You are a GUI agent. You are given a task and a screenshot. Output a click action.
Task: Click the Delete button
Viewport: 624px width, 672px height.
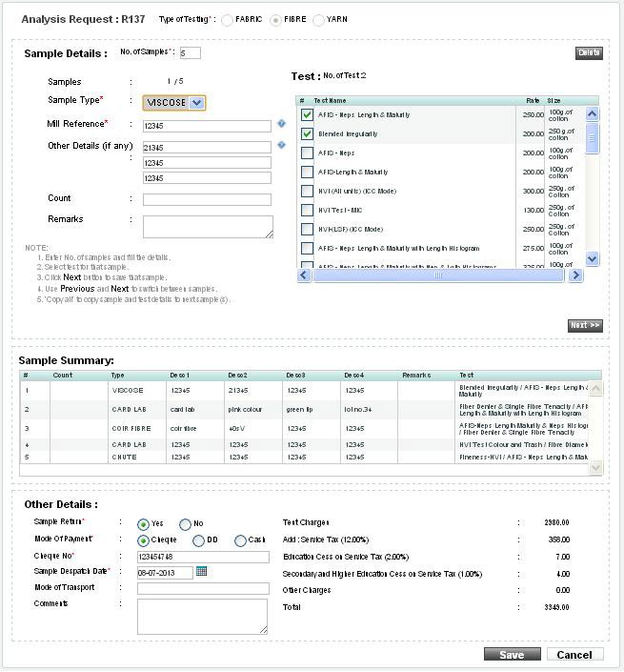tap(589, 53)
